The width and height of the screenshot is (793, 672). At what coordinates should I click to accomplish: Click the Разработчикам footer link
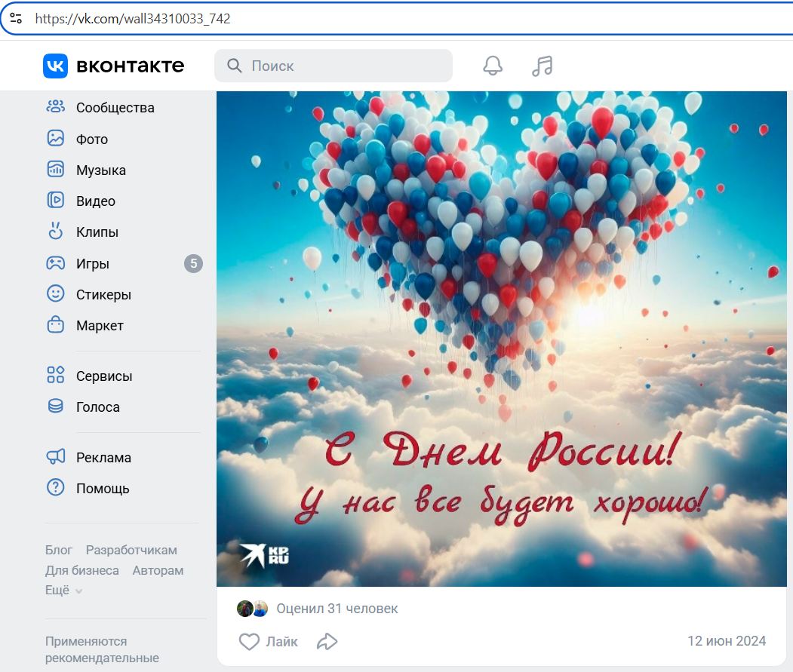[x=131, y=550]
